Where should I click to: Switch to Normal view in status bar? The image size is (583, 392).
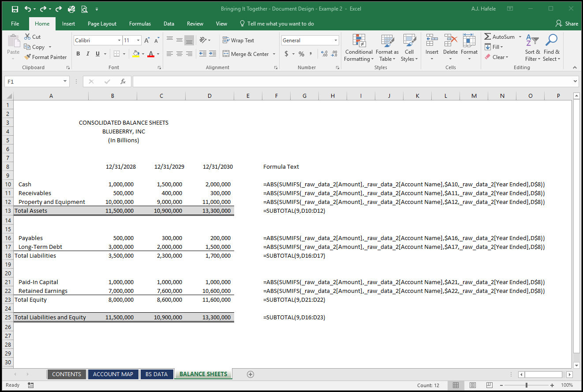(x=456, y=385)
